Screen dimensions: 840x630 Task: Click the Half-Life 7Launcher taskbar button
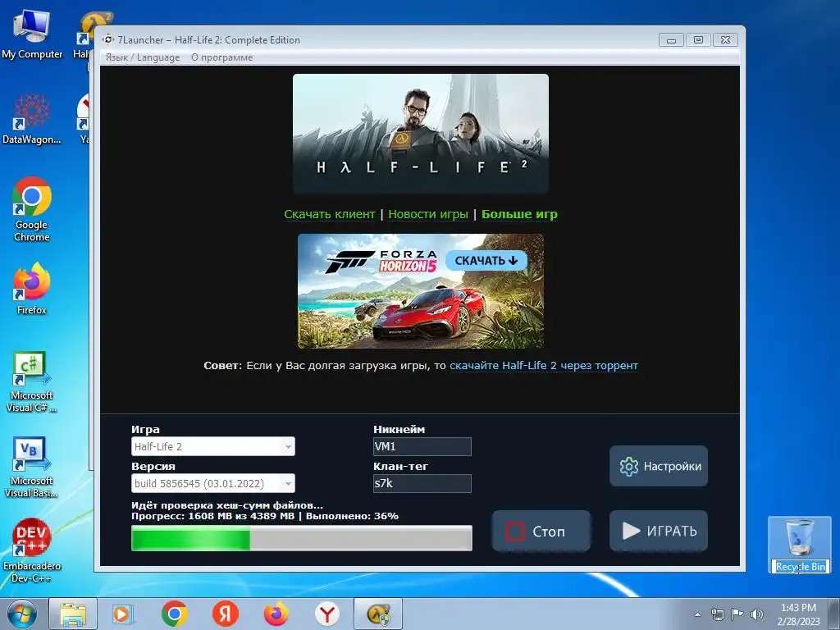378,614
